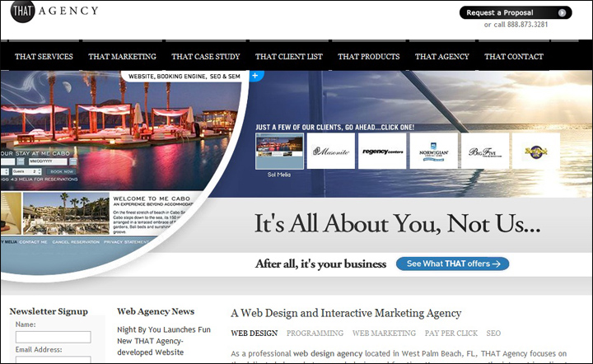Screen dimensions: 593x364
Task: Select the Masonite client logo
Action: tap(331, 151)
